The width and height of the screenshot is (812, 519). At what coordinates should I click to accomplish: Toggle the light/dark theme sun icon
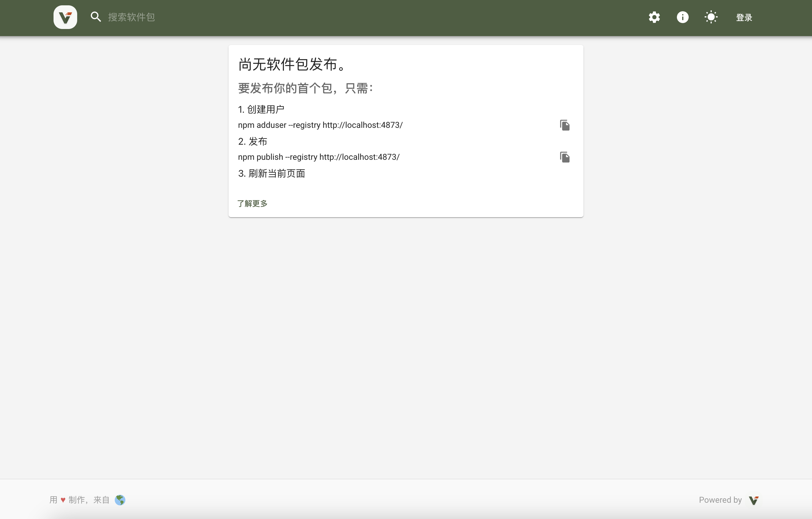[711, 17]
